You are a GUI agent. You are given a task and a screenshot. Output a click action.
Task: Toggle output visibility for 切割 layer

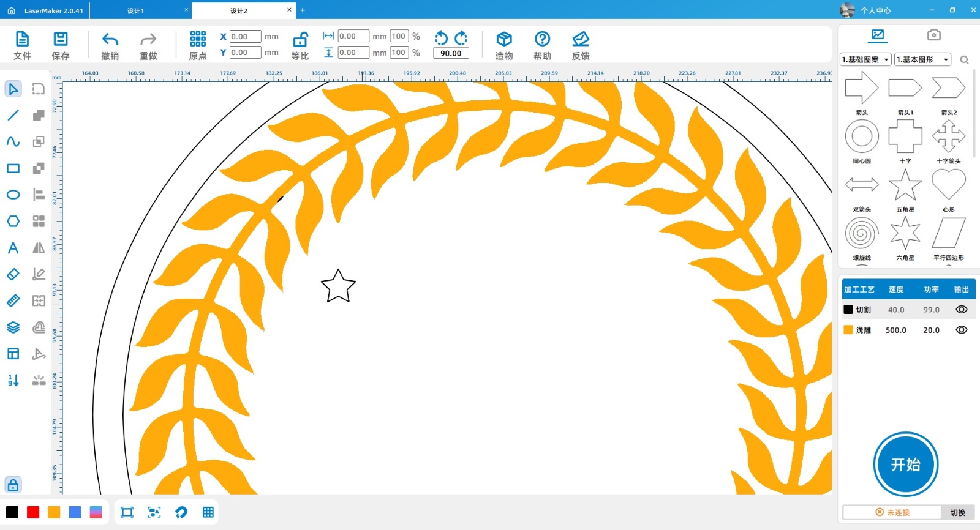tap(961, 310)
